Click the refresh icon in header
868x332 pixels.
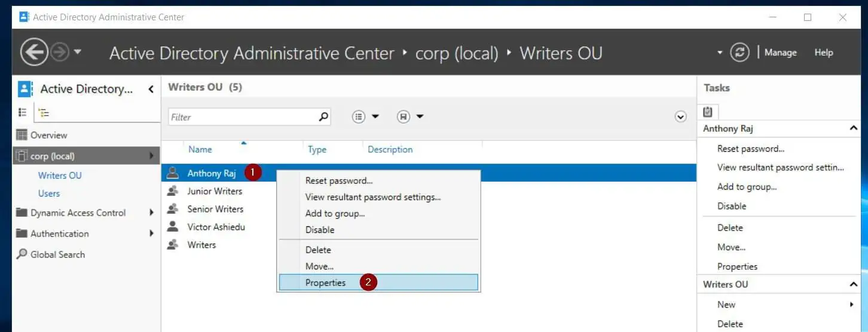click(x=739, y=53)
